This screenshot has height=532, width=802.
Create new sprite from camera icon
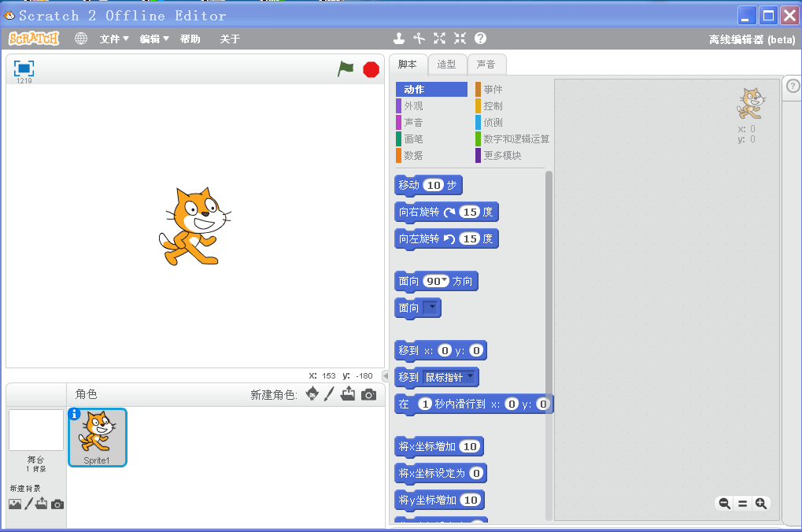369,394
